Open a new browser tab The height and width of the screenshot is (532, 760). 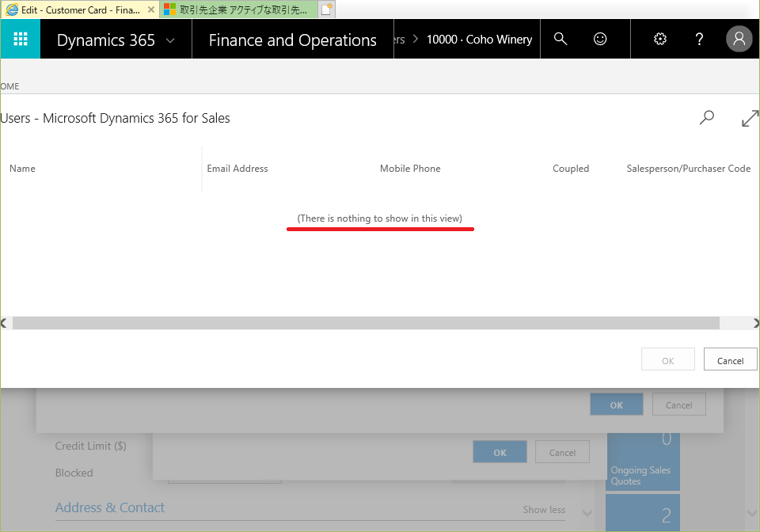pos(327,9)
